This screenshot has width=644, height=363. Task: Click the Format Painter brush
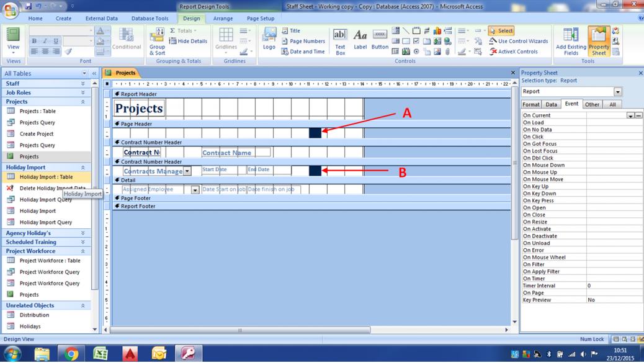pos(68,52)
